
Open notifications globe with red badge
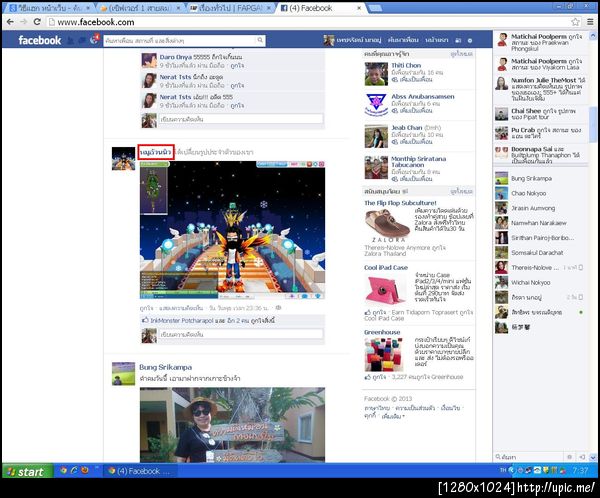pos(94,39)
